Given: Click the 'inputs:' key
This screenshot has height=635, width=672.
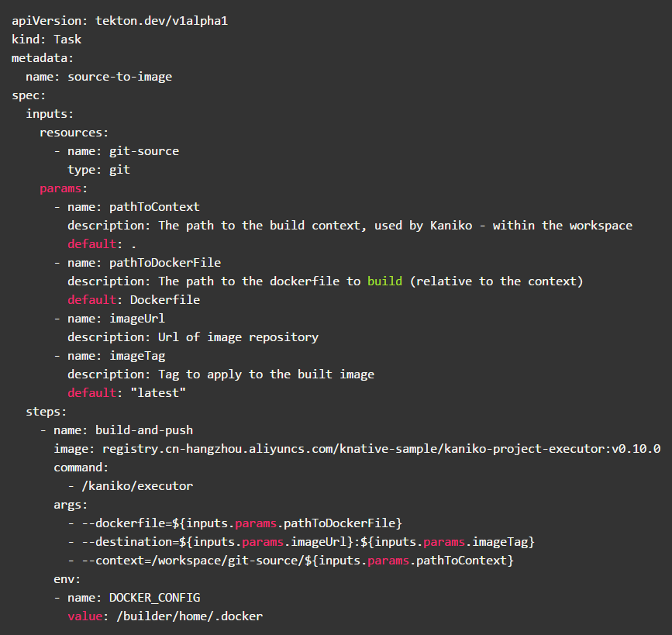Looking at the screenshot, I should pyautogui.click(x=50, y=114).
